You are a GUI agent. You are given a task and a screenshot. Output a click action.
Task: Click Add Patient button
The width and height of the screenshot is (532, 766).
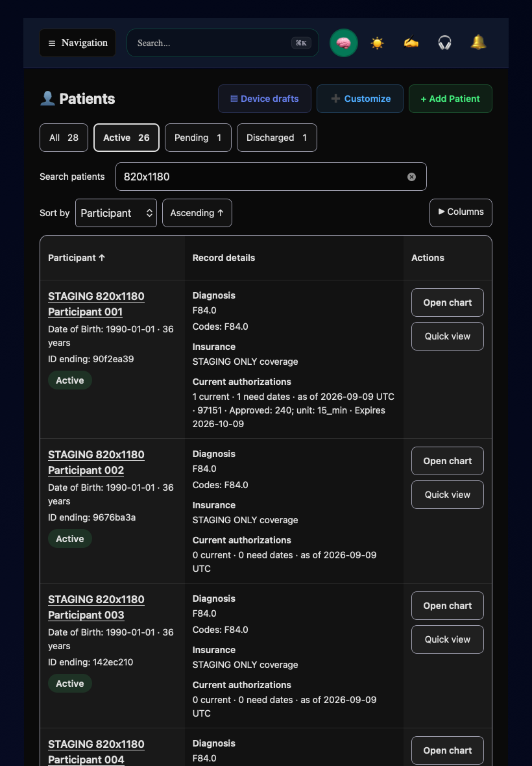(450, 99)
